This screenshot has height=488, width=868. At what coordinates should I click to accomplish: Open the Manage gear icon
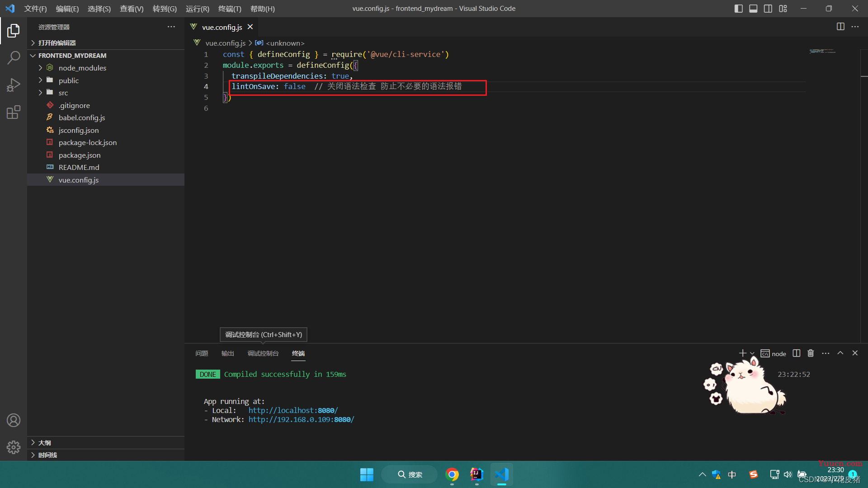point(14,447)
